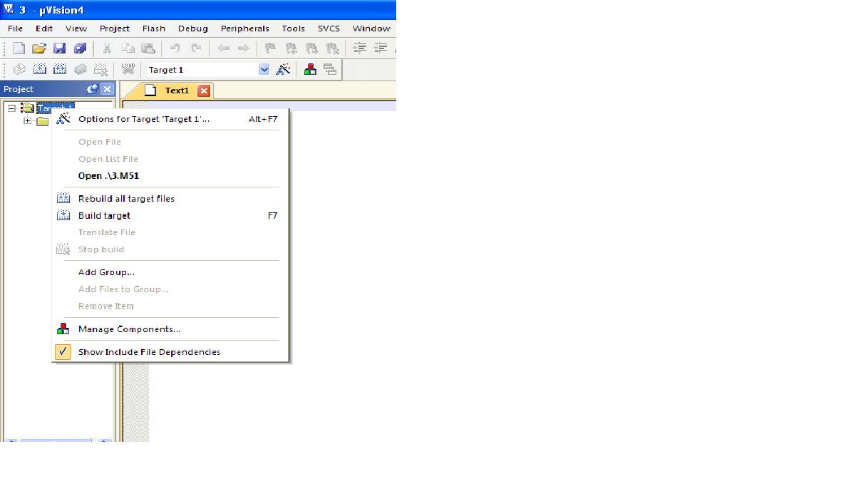Click the Indent selection toolbar icon

coord(360,48)
